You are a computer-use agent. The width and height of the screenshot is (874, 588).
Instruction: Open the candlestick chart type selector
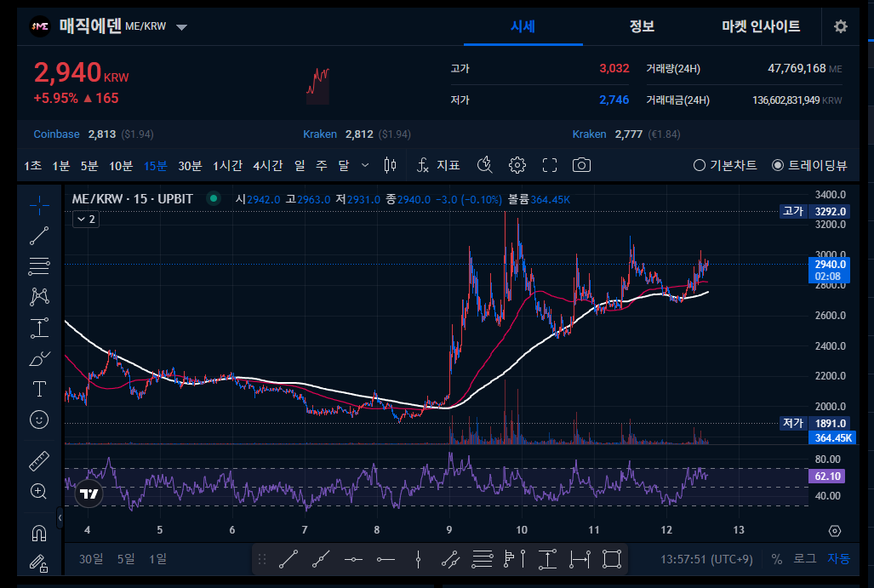(390, 165)
